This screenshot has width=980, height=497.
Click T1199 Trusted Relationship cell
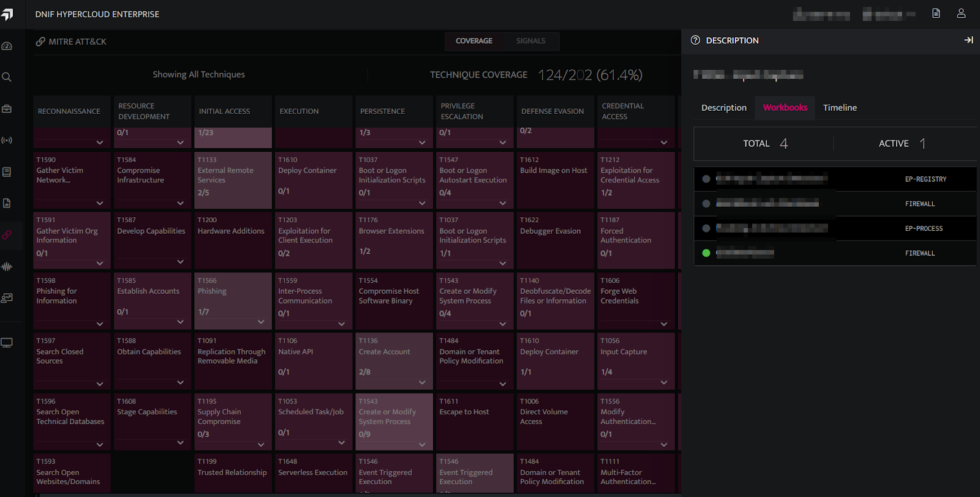tap(233, 473)
